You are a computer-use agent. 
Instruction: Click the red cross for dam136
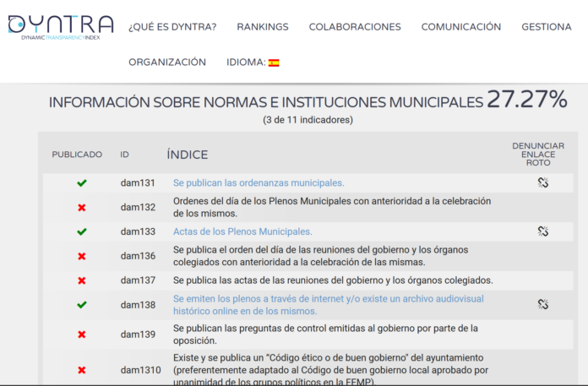82,256
